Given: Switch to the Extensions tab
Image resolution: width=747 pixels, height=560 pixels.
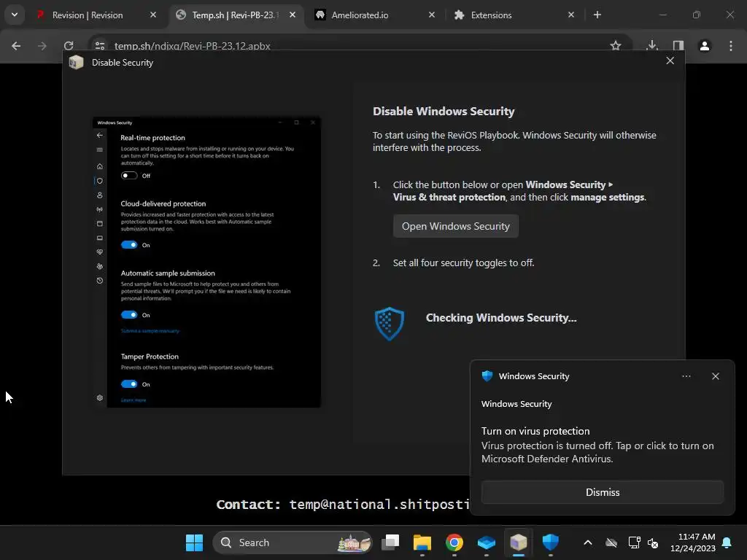Looking at the screenshot, I should coord(491,15).
